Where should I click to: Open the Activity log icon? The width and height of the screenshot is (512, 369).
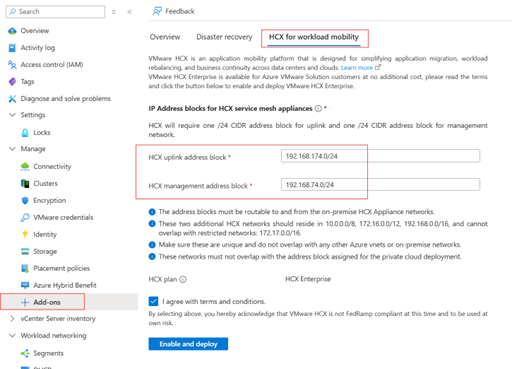[12, 48]
